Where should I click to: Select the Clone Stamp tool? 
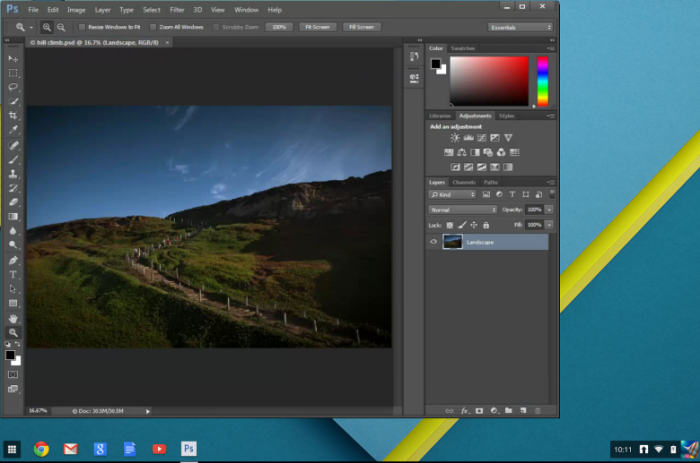13,173
